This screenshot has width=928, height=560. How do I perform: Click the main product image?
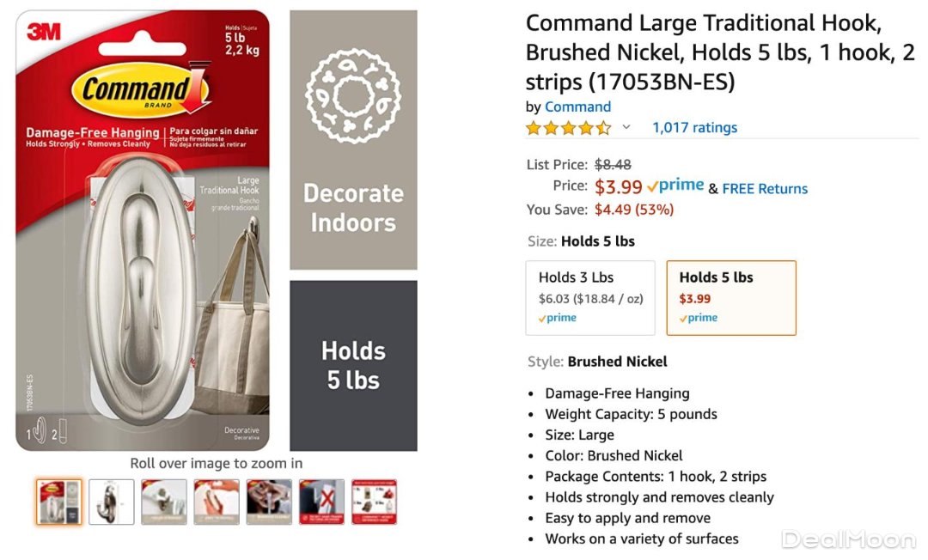(x=143, y=230)
